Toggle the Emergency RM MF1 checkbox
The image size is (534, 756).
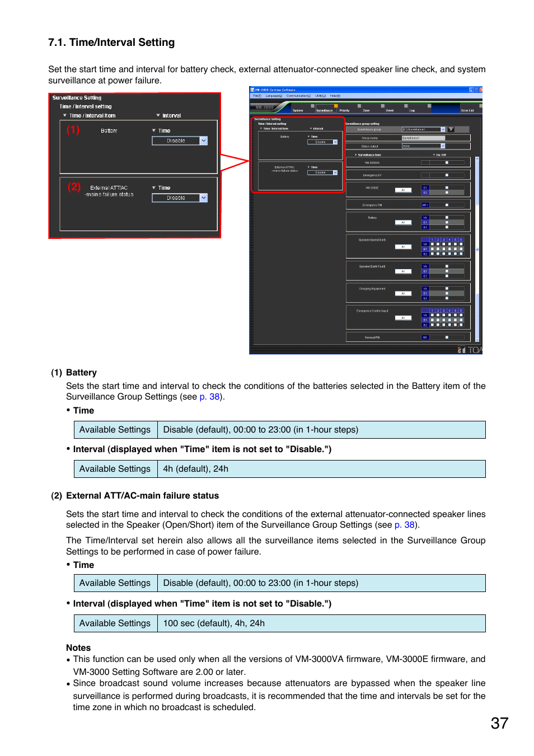(447, 205)
